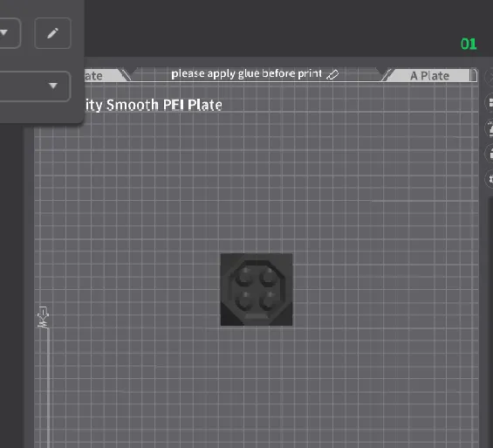Click the end cap of the A Plate label

coord(473,75)
